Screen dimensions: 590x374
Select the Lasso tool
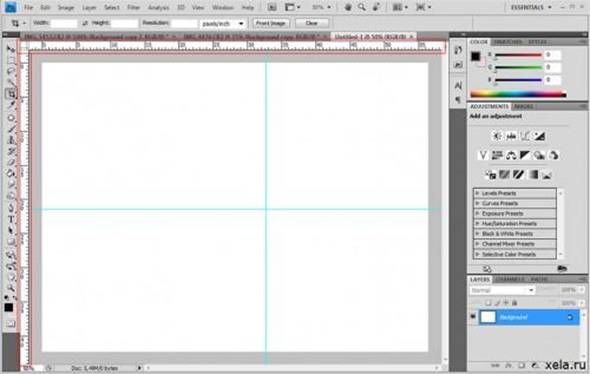tap(11, 71)
